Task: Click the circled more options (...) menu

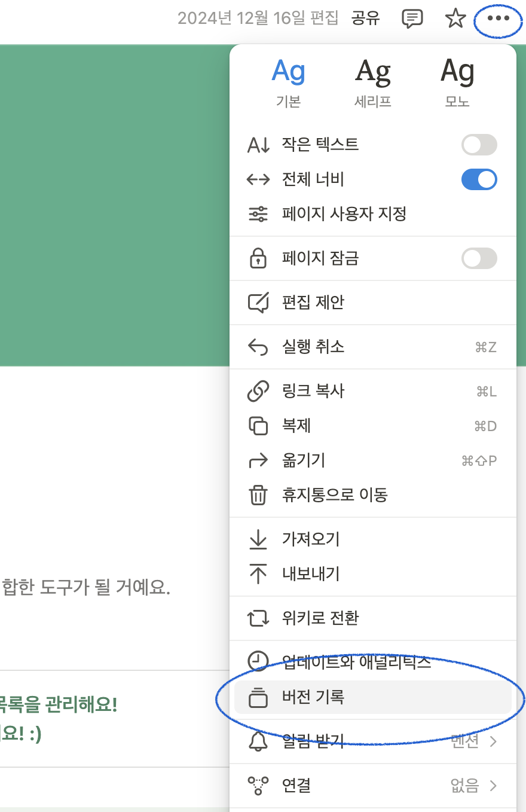Action: (x=498, y=19)
